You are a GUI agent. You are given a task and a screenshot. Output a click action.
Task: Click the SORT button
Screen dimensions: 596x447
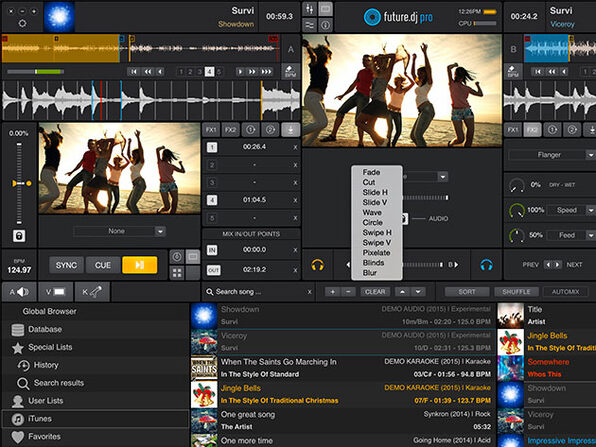[467, 292]
